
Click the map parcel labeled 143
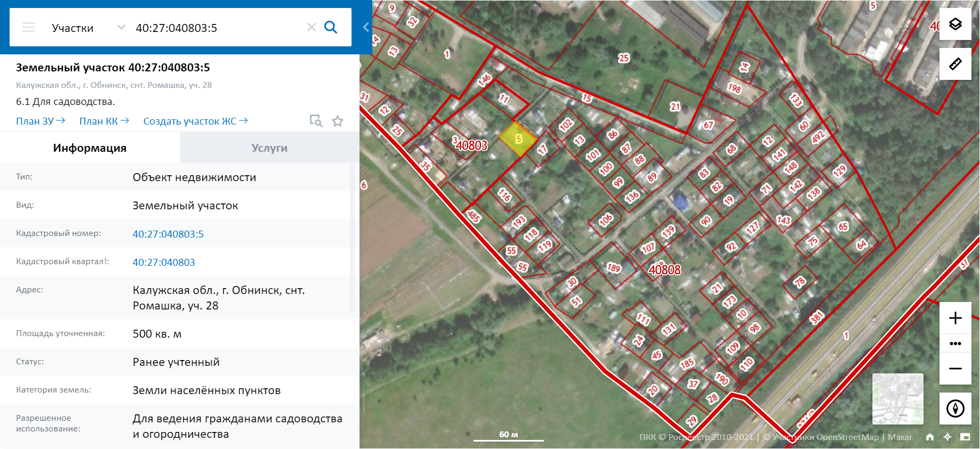click(783, 220)
